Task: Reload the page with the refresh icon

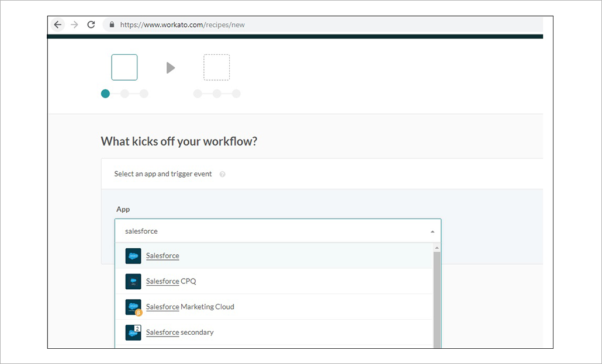Action: 91,25
